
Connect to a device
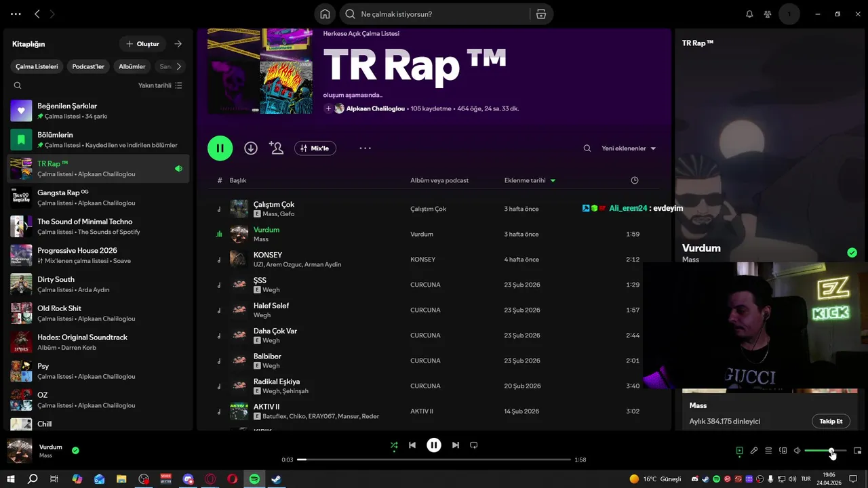[x=783, y=451]
